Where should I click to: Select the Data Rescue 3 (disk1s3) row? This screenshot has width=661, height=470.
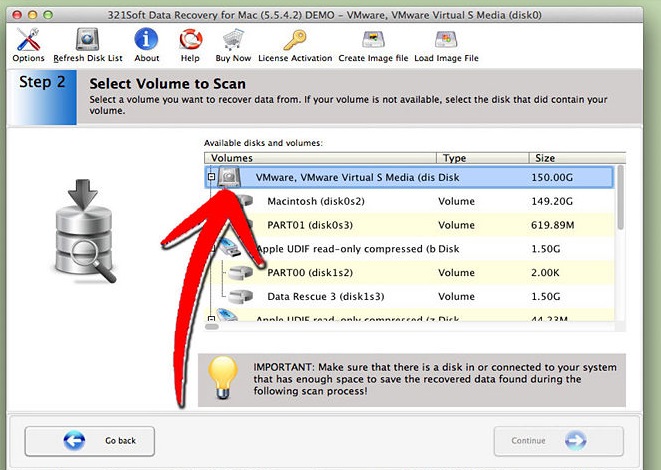coord(409,296)
